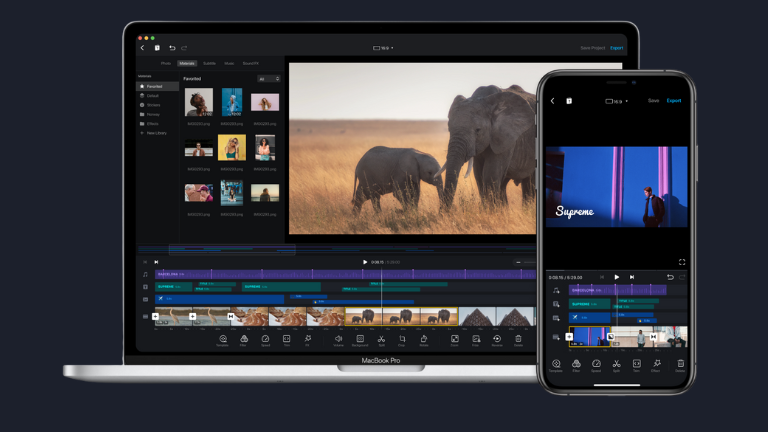The image size is (768, 432).
Task: Choose the Trim tool in MacBook toolbar
Action: click(287, 340)
